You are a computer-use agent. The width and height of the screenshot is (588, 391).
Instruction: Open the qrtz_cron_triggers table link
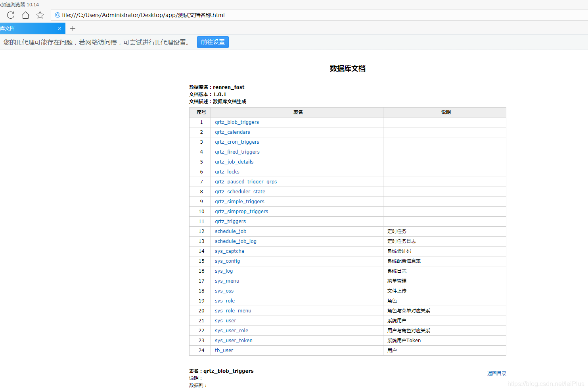(x=237, y=142)
